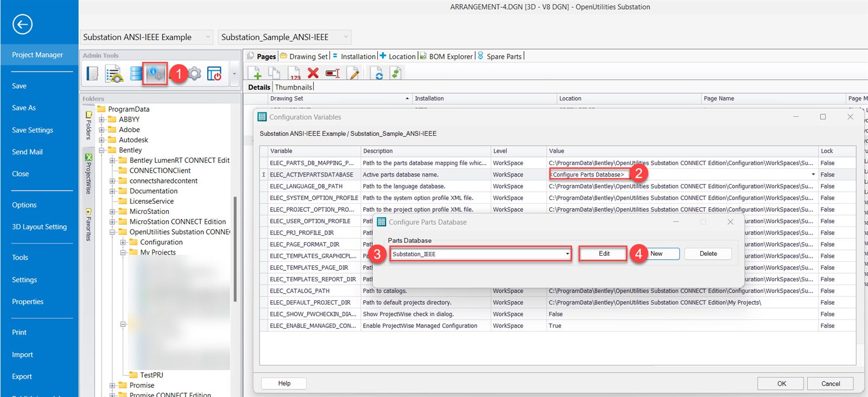868x397 pixels.
Task: Open the value dropdown arrow for ELEC_ACTIVEPARTSDATABASE
Action: pyautogui.click(x=813, y=174)
